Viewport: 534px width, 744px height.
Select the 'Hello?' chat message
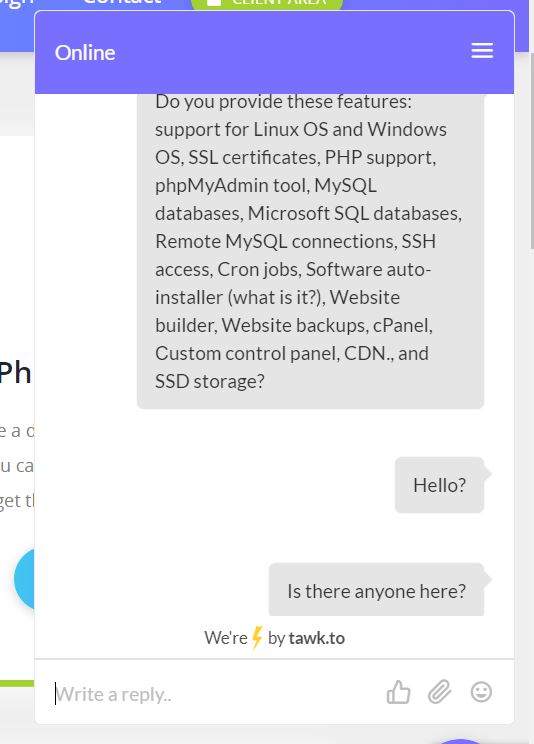[x=440, y=485]
